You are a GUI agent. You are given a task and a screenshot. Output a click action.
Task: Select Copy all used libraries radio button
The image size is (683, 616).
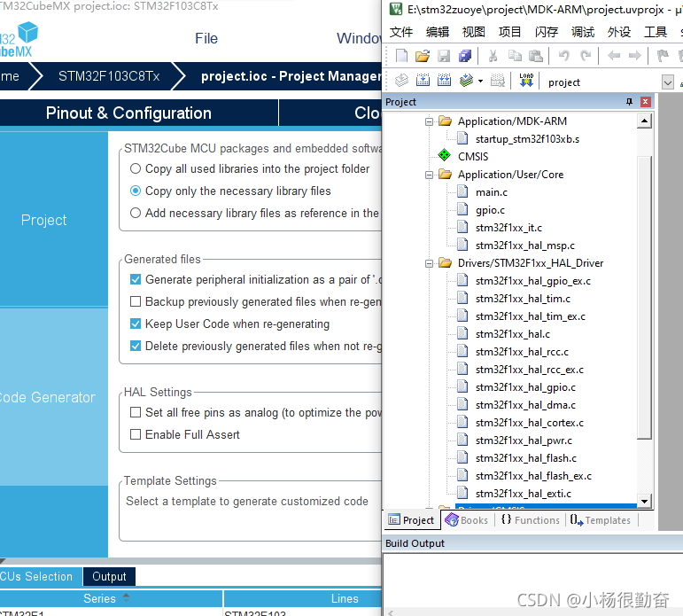point(136,168)
